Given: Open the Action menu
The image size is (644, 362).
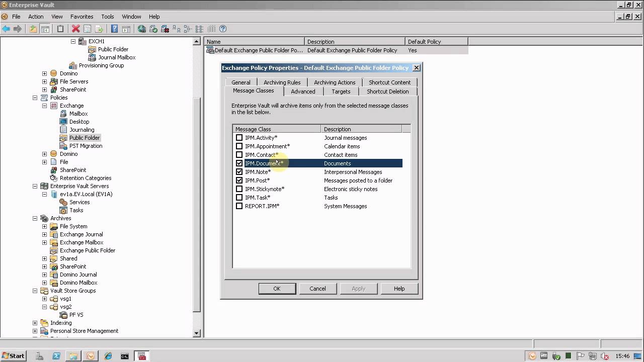Looking at the screenshot, I should 36,17.
